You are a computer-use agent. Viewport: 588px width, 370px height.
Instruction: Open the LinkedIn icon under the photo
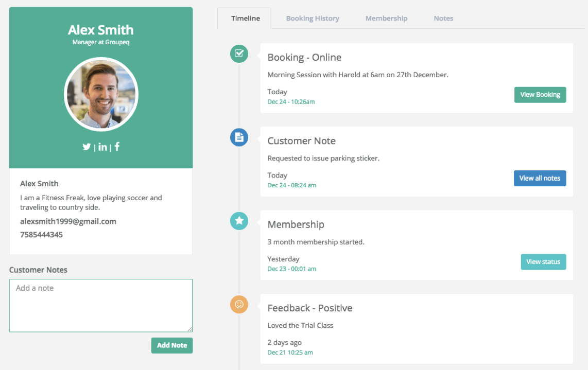102,147
